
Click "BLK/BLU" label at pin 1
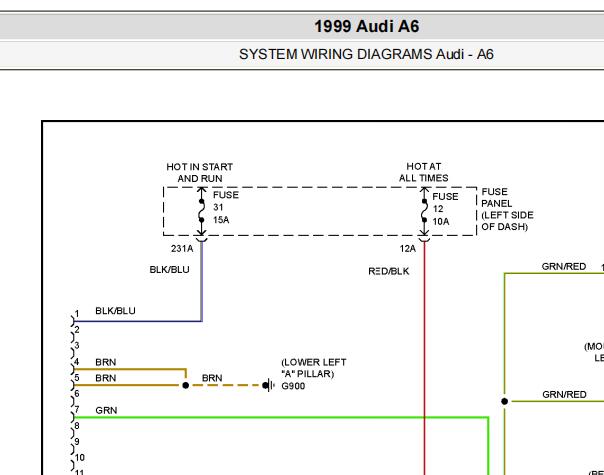click(115, 311)
